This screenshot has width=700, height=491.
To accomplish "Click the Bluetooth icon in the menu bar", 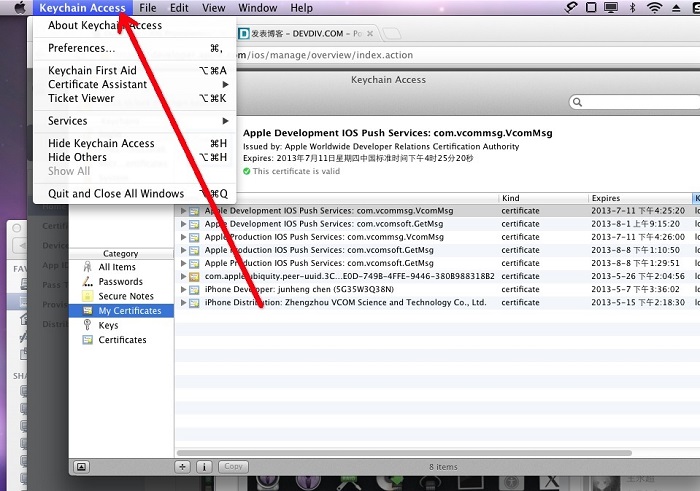I will coord(632,8).
